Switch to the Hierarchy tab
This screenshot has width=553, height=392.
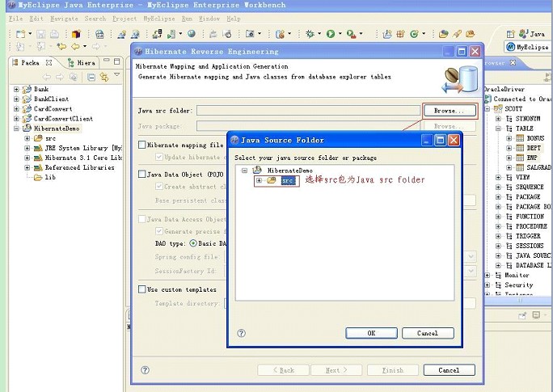pyautogui.click(x=82, y=62)
